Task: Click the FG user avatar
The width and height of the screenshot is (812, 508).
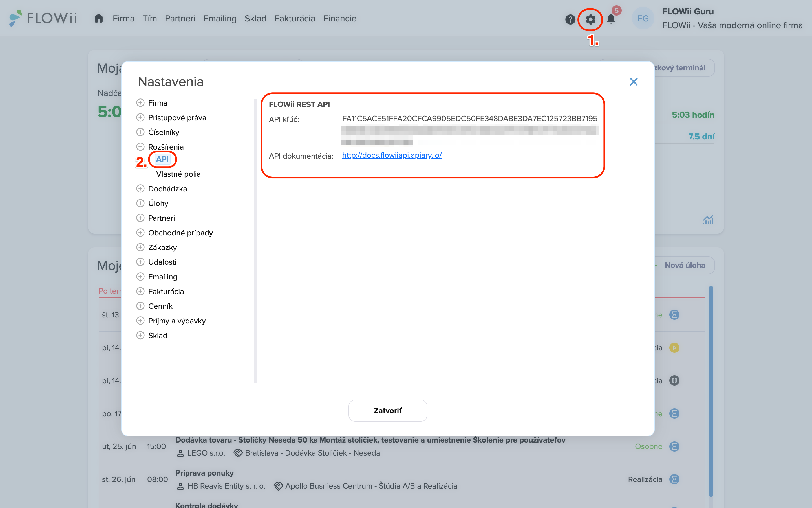Action: [x=643, y=18]
